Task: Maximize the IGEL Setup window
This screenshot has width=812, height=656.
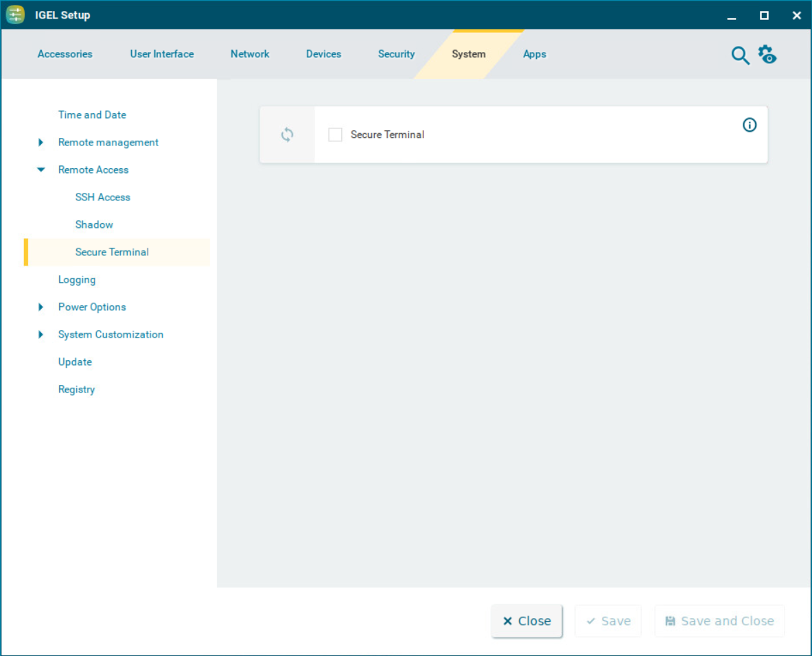Action: click(764, 15)
